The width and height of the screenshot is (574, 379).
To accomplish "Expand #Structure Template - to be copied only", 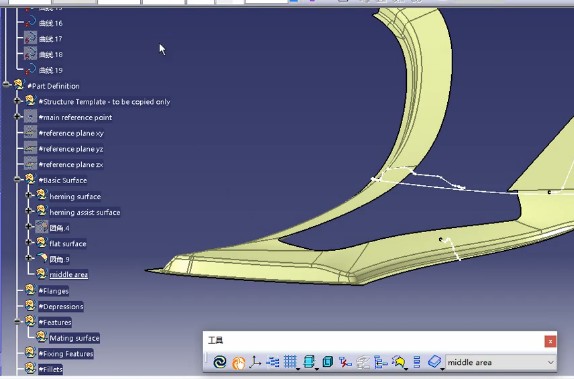I will point(17,101).
